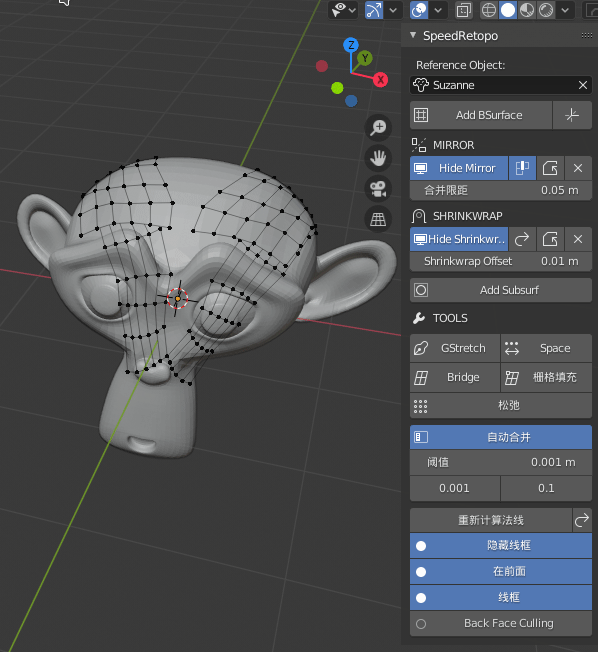Click the Z axis gizmo handle
The image size is (598, 652).
(x=351, y=45)
